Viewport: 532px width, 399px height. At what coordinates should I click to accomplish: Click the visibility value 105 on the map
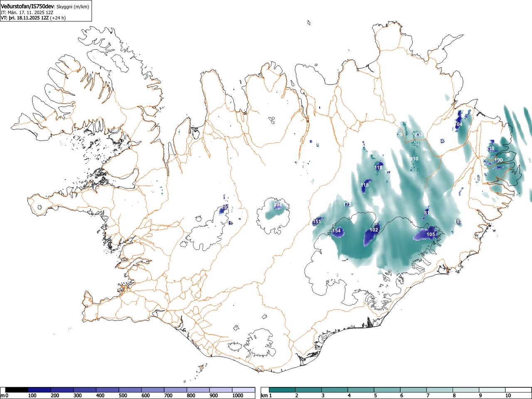pyautogui.click(x=431, y=234)
